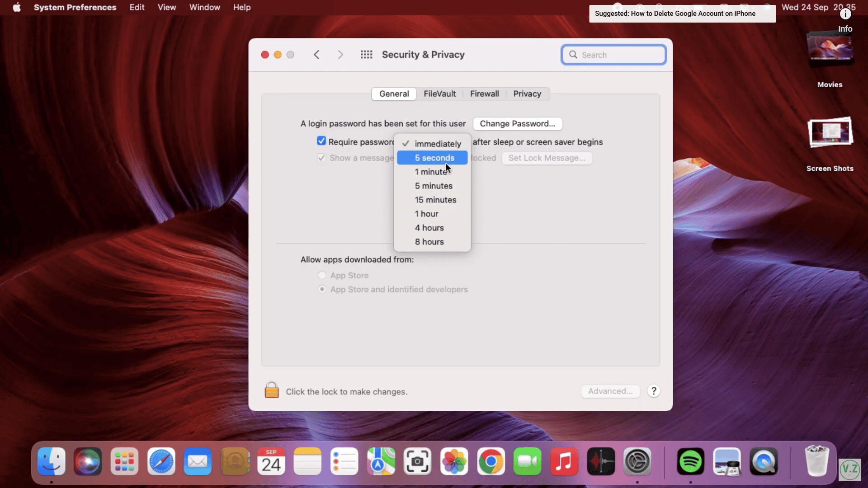Click the Info circle icon
The image size is (868, 488).
tap(845, 14)
